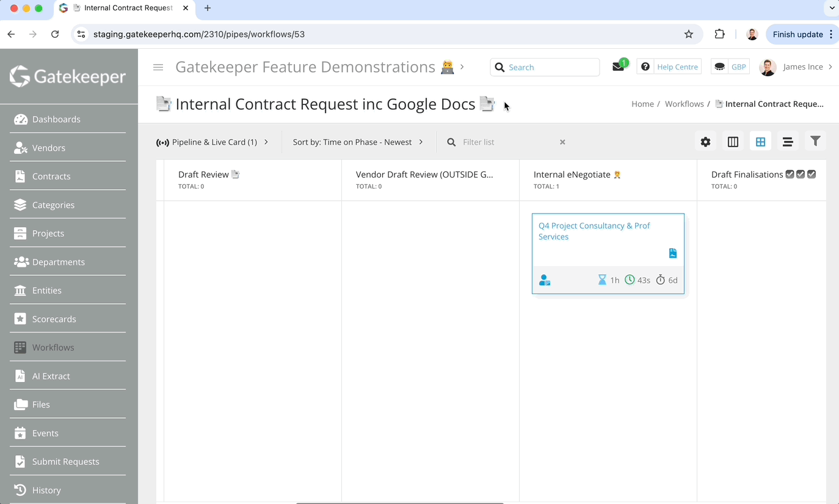Open the filter funnel icon
839x504 pixels.
[x=815, y=141]
